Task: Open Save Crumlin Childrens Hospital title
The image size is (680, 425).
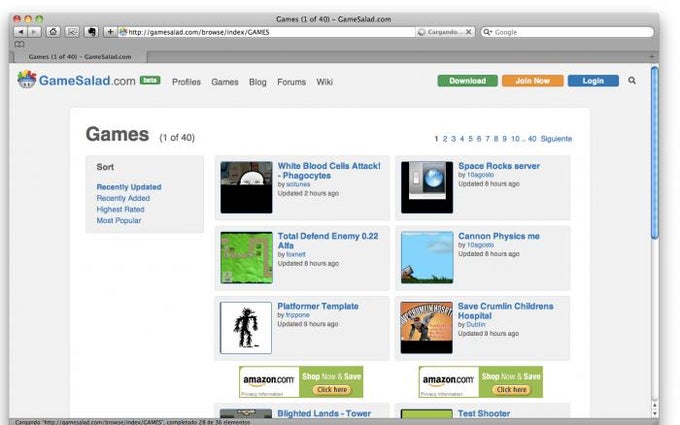Action: point(505,311)
